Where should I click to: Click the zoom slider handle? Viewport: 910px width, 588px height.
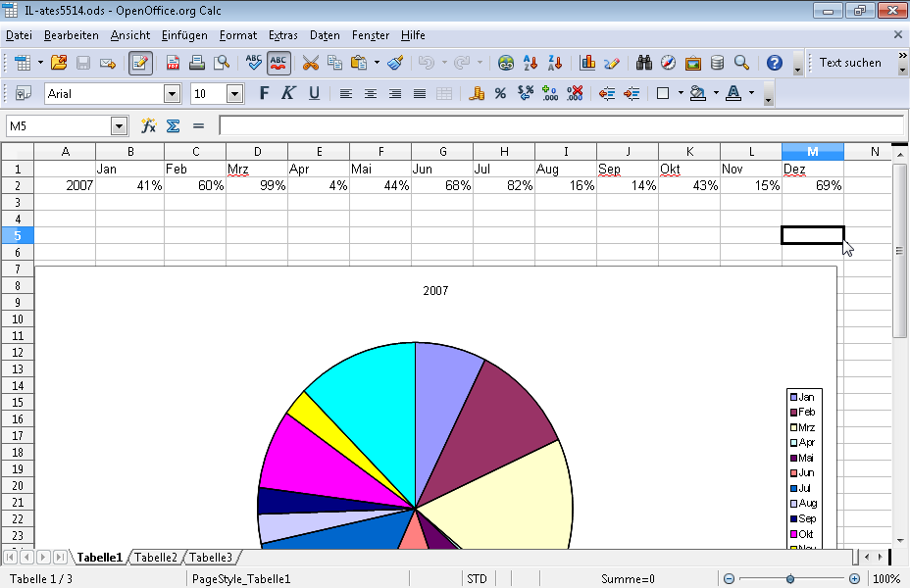click(x=789, y=579)
